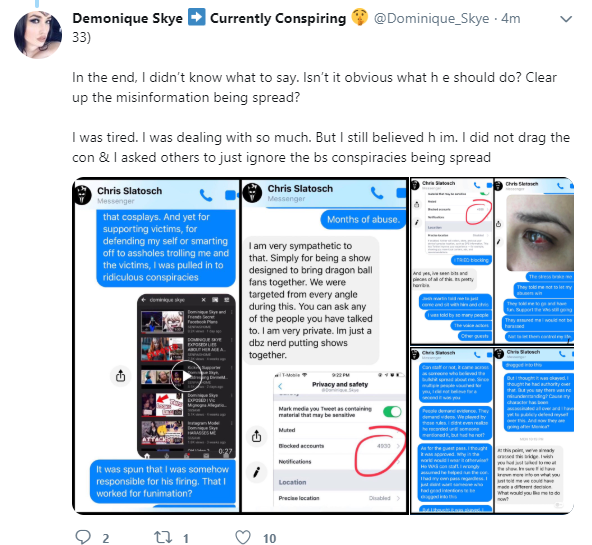
Task: Like the tweet with heart icon
Action: (243, 537)
